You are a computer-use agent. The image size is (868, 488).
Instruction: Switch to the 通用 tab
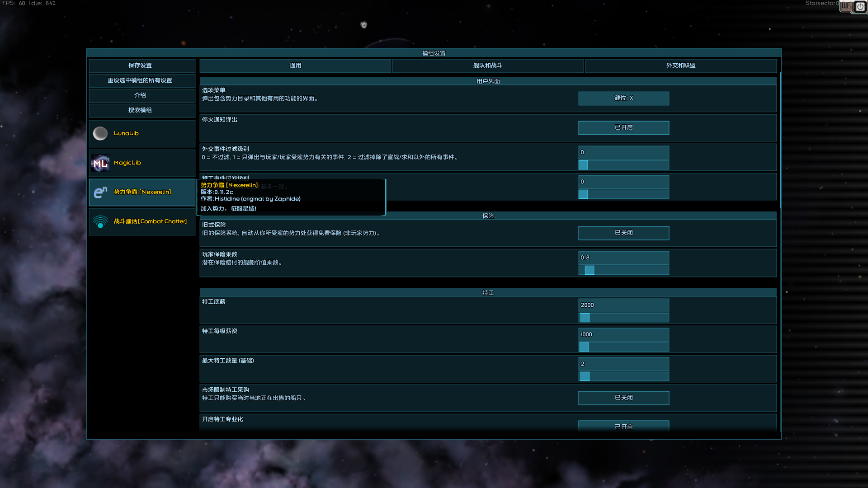coord(295,66)
